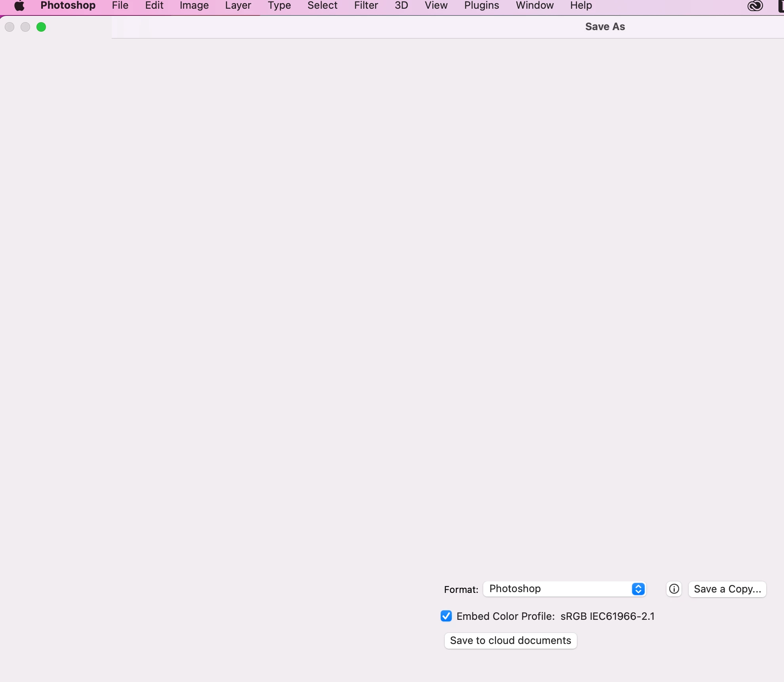The height and width of the screenshot is (682, 784).
Task: Click the Creative Cloud menu bar icon
Action: pos(755,6)
